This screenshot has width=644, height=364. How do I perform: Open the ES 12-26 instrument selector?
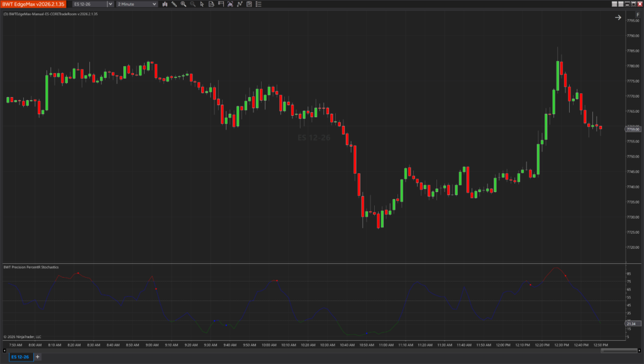[90, 4]
